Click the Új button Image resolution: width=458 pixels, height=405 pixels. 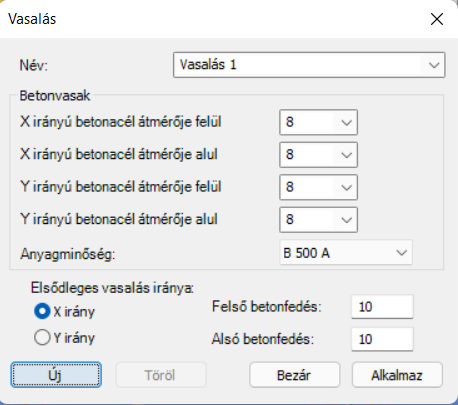(x=56, y=375)
